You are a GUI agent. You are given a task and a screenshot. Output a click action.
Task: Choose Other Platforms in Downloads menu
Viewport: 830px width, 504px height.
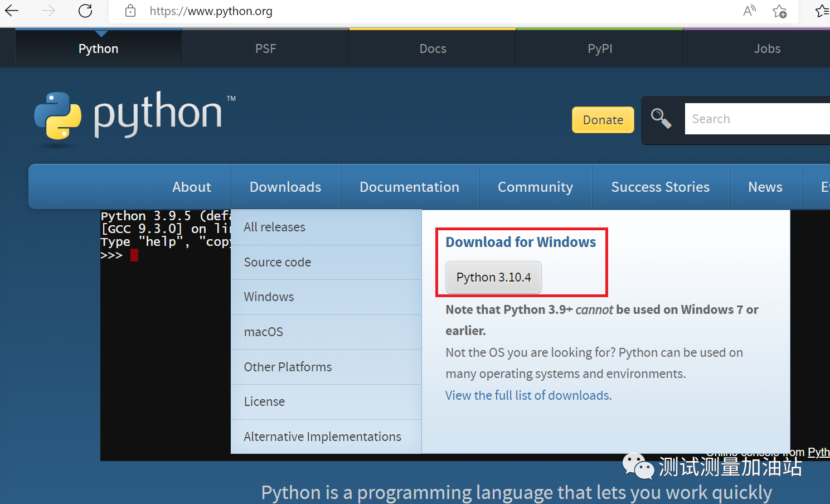click(326, 367)
